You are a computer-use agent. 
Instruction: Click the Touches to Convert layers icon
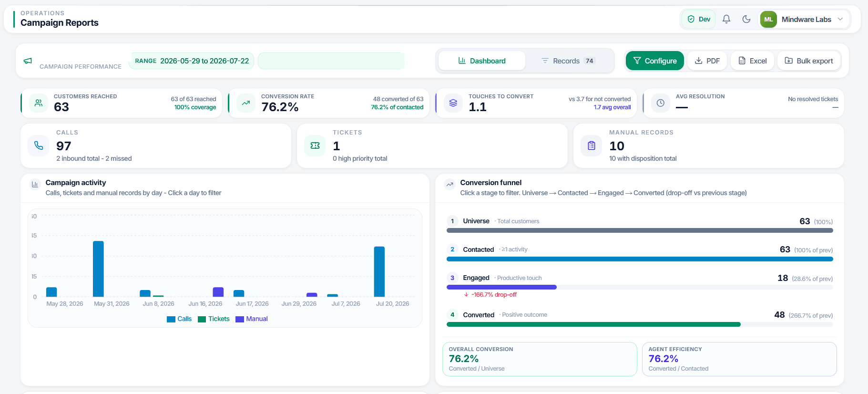point(453,103)
